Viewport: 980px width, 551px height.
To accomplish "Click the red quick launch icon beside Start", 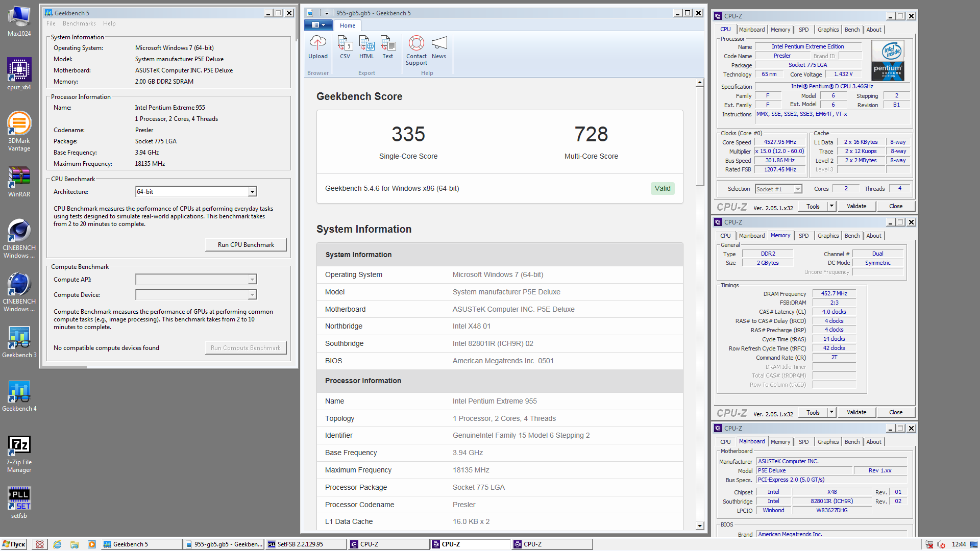I will click(40, 544).
